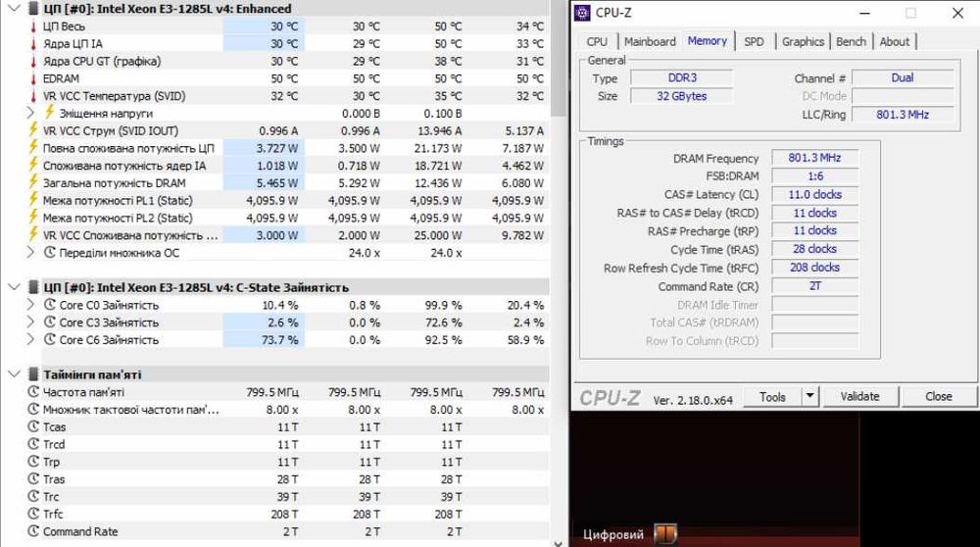Viewport: 980px width, 547px height.
Task: Collapse the 'Таймінги пам'яті' section
Action: [14, 374]
